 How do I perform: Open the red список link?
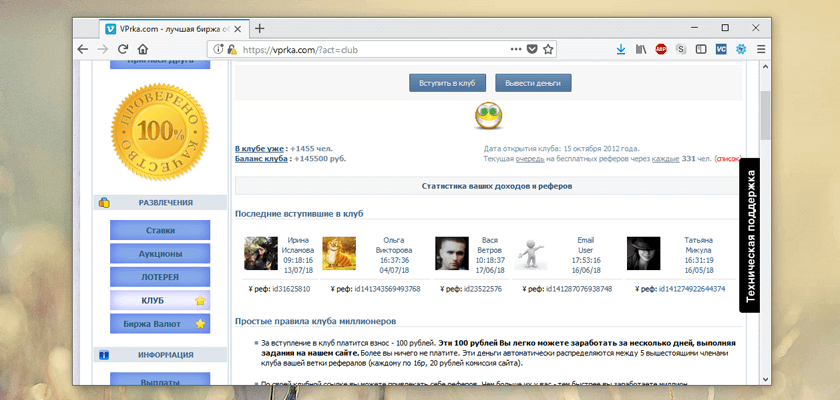728,159
